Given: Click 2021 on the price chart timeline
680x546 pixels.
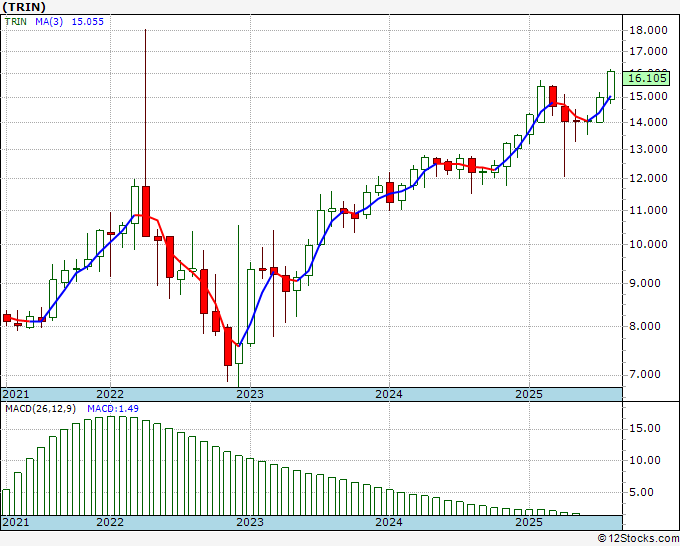Looking at the screenshot, I should click(x=16, y=394).
